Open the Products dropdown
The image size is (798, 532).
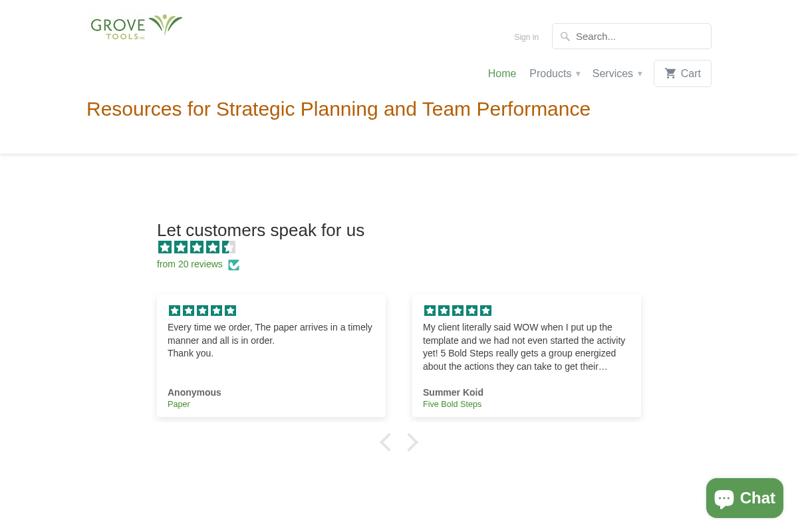[x=551, y=73]
